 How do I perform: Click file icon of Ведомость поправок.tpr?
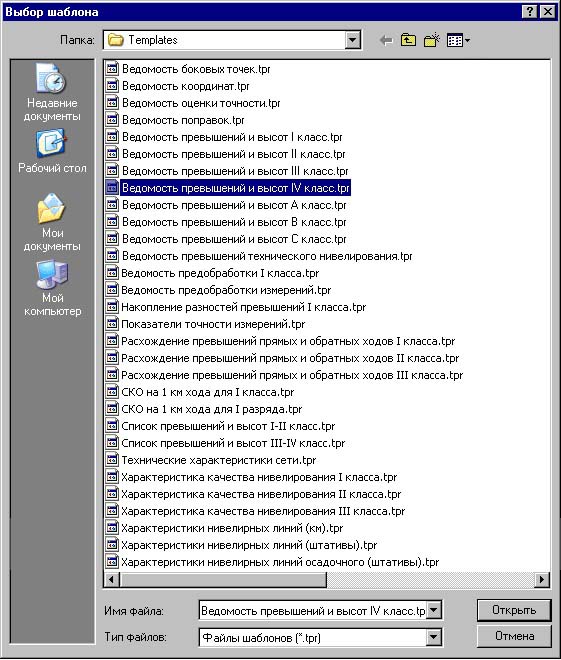tap(112, 120)
